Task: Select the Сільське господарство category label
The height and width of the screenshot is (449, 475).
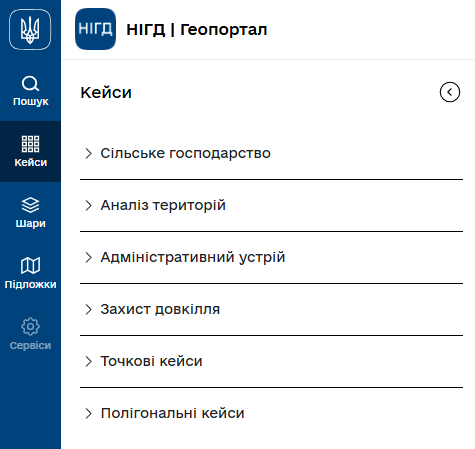Action: click(185, 153)
